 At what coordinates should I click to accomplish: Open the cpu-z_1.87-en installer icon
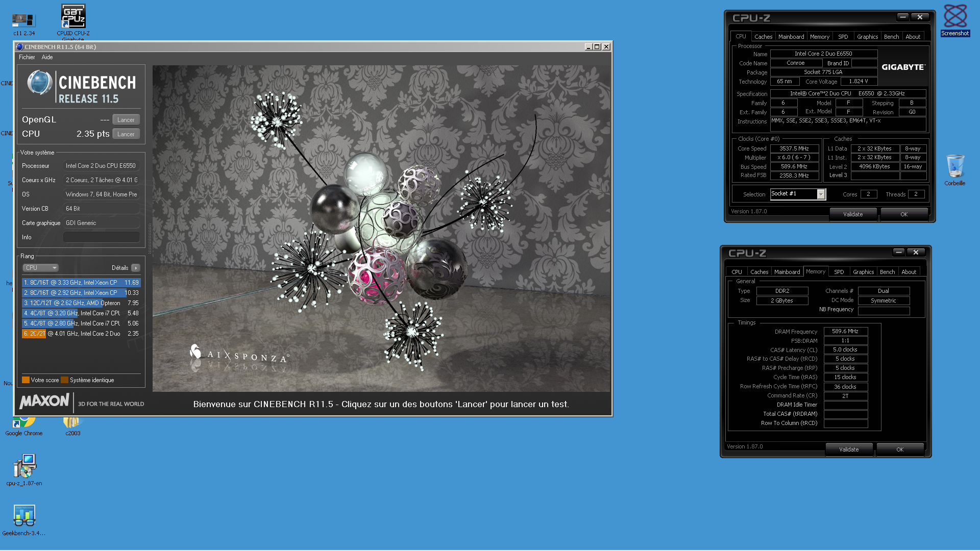pos(24,470)
